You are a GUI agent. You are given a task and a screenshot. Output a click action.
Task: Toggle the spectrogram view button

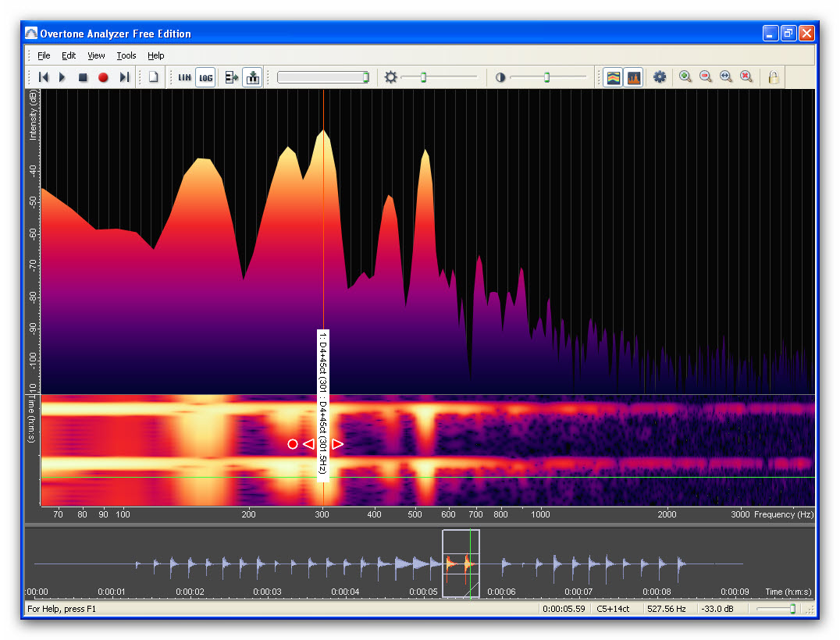(613, 77)
